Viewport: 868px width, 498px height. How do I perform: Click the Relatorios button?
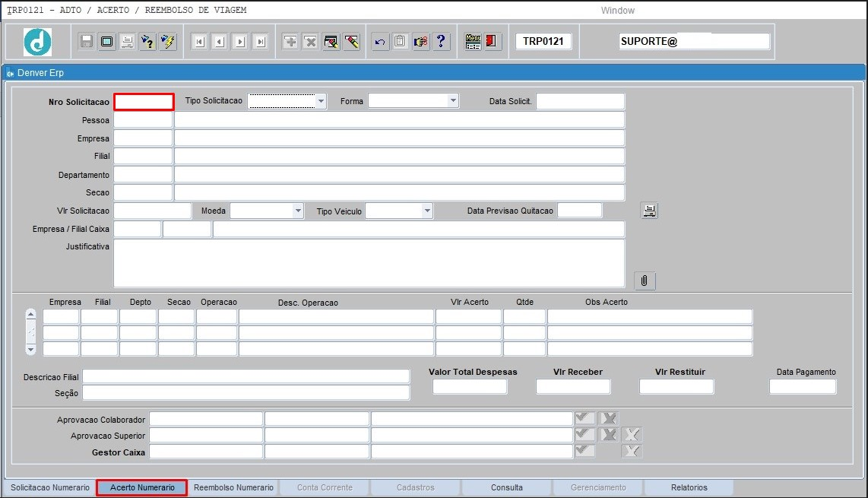tap(689, 487)
